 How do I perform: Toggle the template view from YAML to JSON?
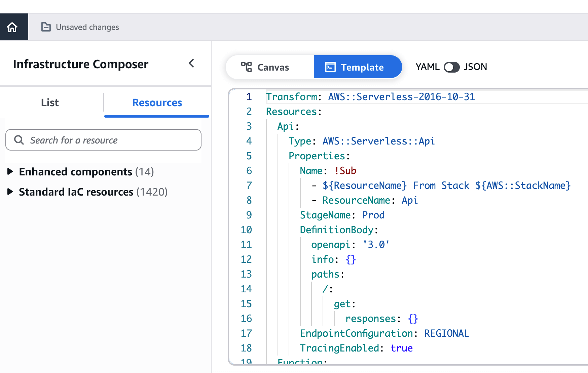(452, 67)
